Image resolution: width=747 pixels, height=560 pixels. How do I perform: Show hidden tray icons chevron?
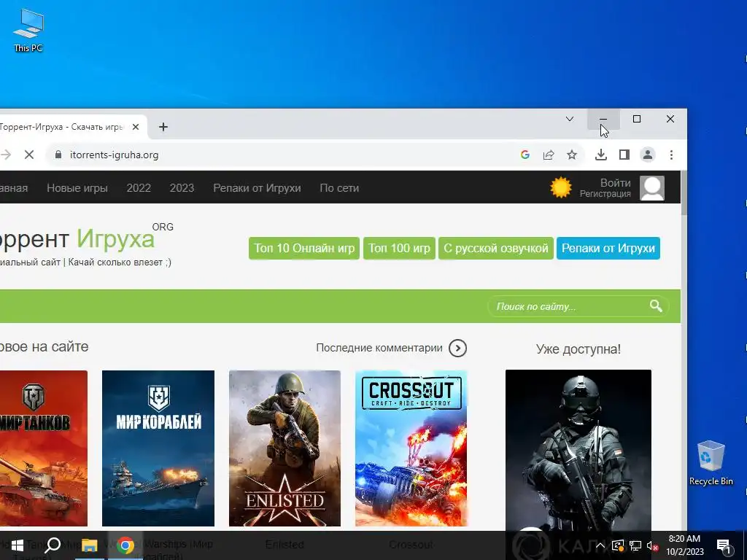coord(600,545)
